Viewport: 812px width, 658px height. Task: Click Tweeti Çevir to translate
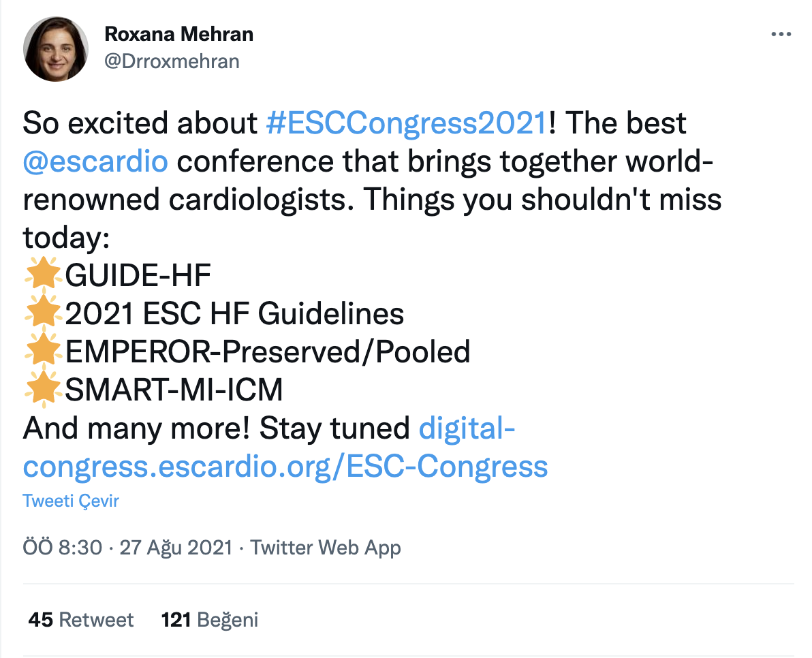tap(71, 501)
